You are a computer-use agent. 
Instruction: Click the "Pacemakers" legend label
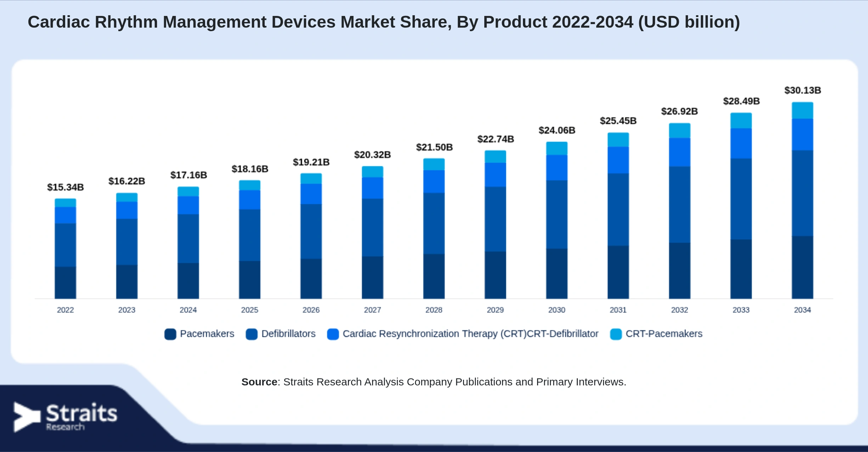pyautogui.click(x=207, y=334)
